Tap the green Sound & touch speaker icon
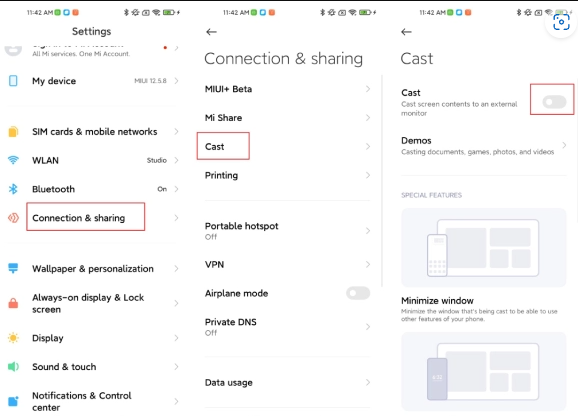Screen dimensions: 578x416 tap(13, 367)
